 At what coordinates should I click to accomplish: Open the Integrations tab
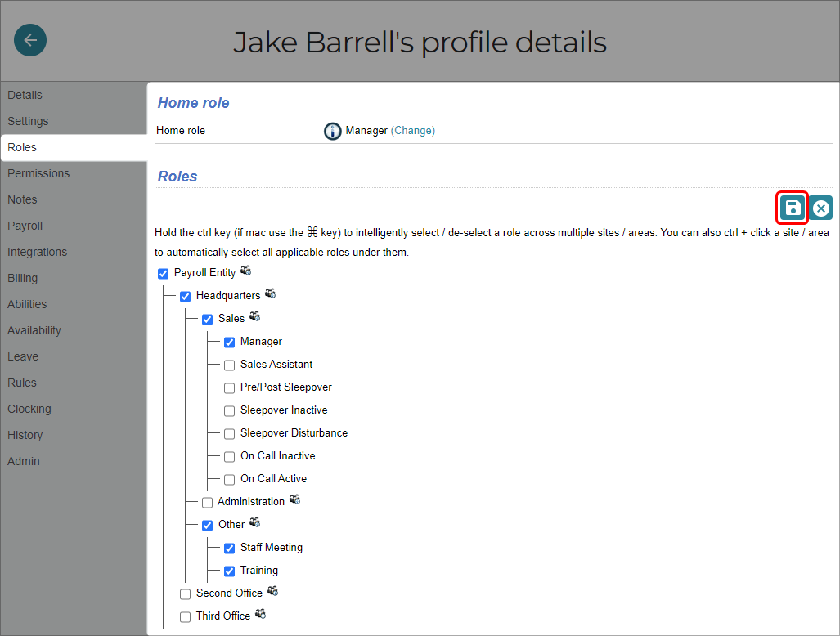tap(74, 252)
